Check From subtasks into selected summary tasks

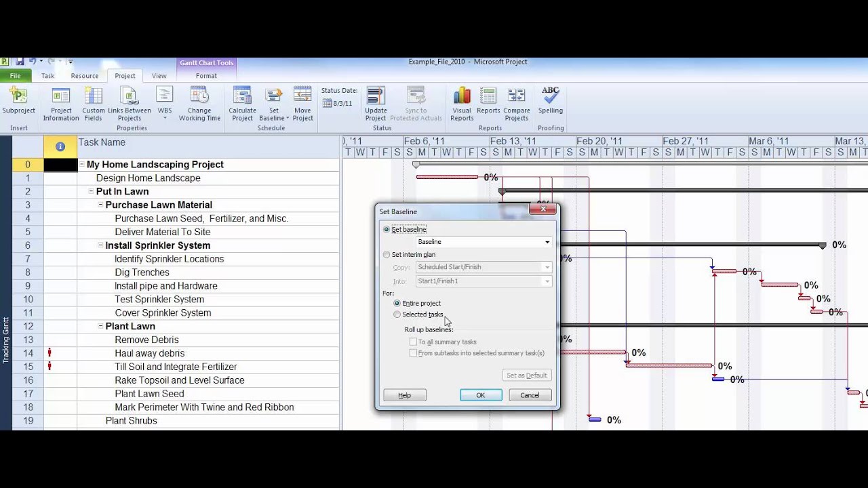coord(413,353)
